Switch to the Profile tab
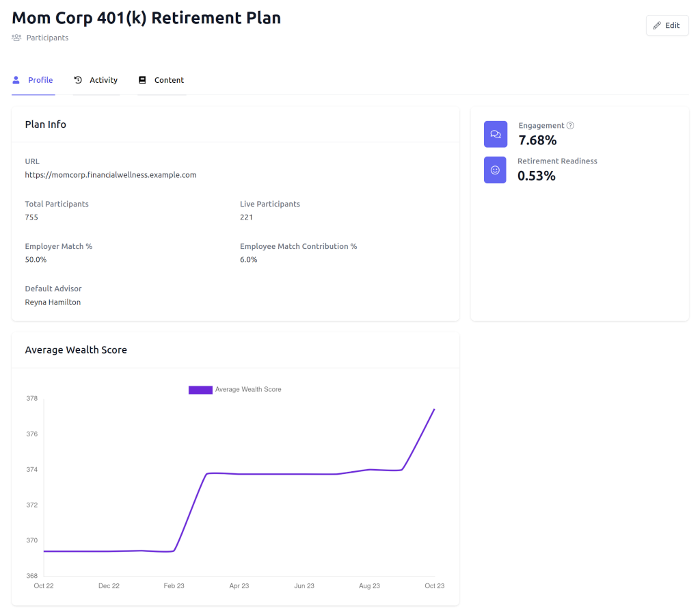 [33, 80]
